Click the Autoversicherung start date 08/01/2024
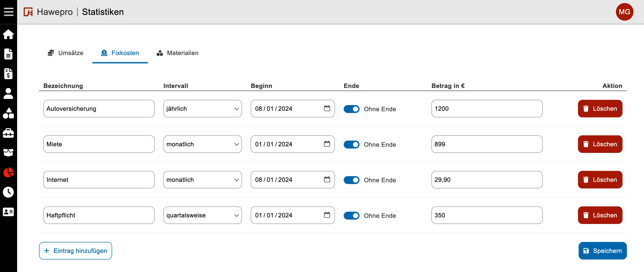The height and width of the screenshot is (272, 644). coord(274,109)
